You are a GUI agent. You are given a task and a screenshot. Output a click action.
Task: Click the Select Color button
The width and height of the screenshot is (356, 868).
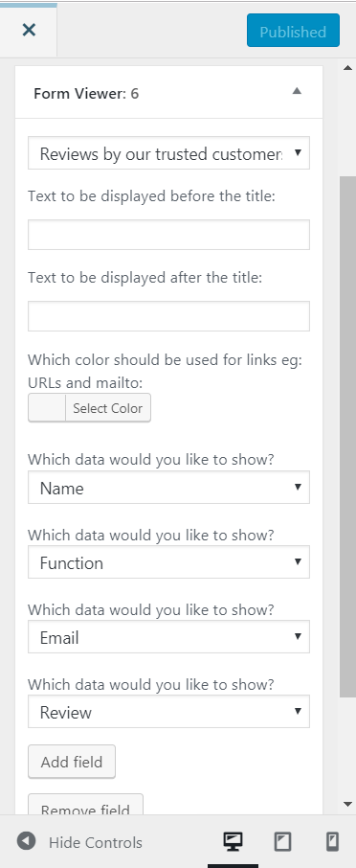(108, 408)
